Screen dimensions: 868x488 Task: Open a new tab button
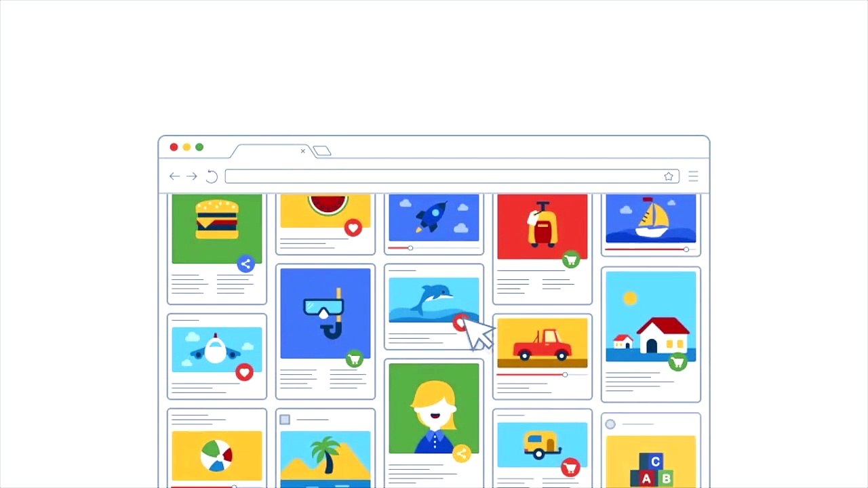322,151
